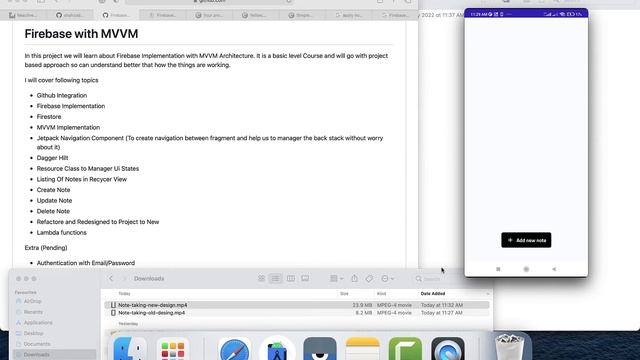Open the Trash from the Dock
Image resolution: width=640 pixels, height=360 pixels.
[x=509, y=347]
